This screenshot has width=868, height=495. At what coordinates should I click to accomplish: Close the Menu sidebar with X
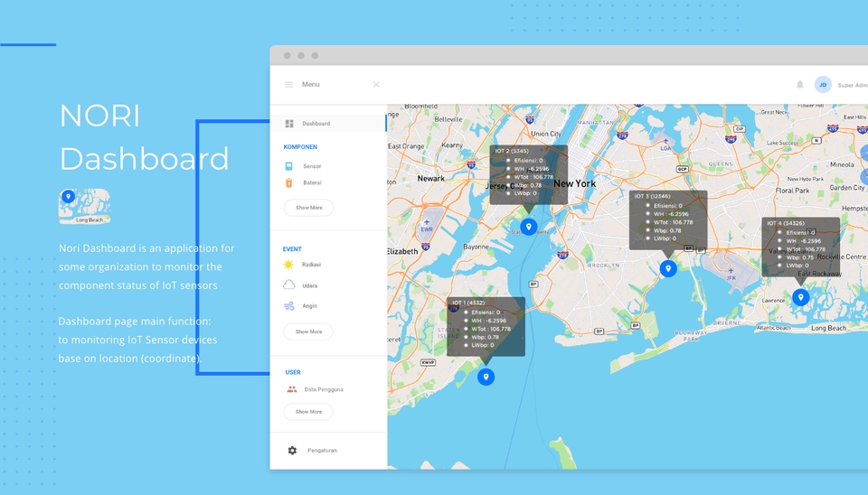(376, 85)
